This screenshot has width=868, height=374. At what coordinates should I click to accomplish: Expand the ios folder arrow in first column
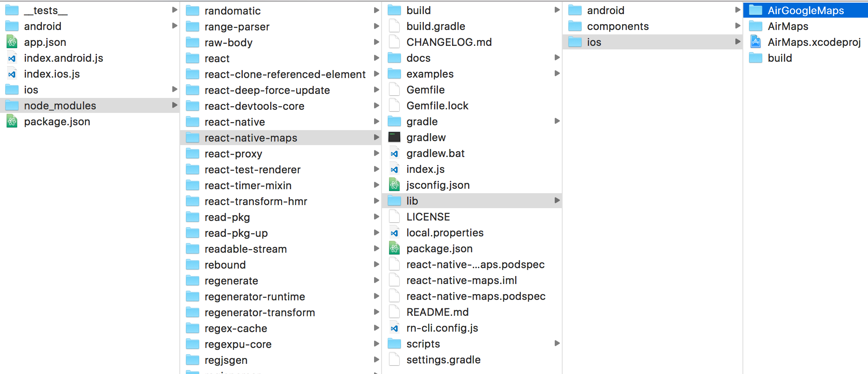174,89
